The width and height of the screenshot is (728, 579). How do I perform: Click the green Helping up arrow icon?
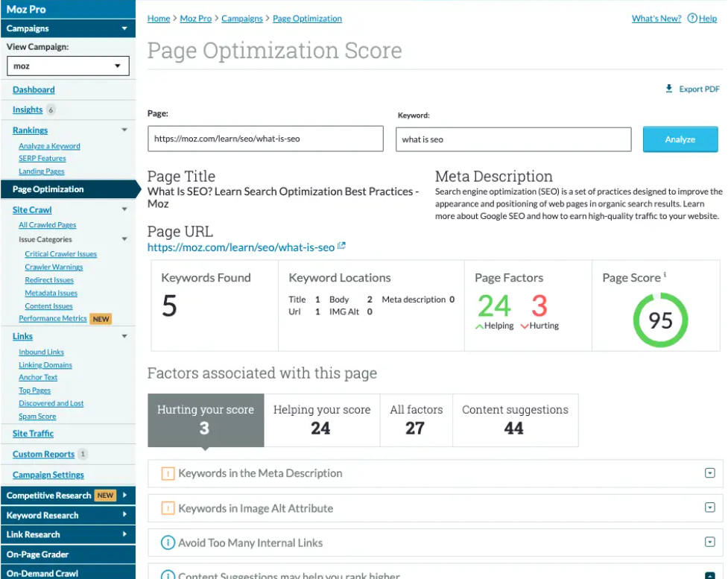[480, 326]
